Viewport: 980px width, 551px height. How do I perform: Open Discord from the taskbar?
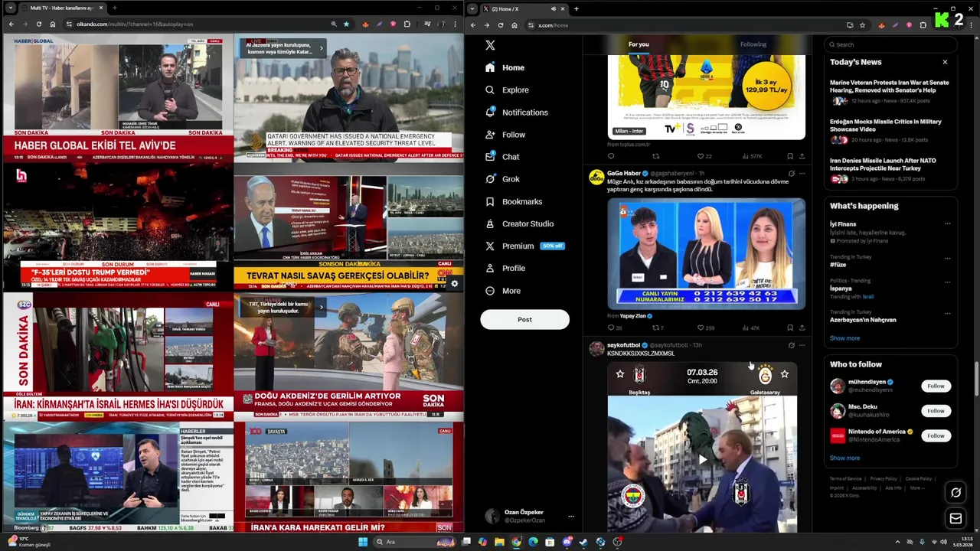[567, 542]
